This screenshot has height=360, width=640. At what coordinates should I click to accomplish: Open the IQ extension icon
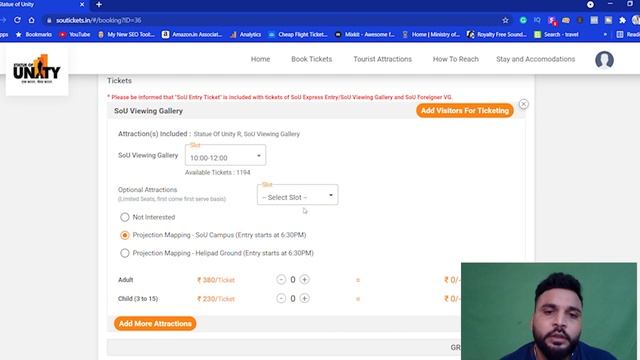click(x=537, y=20)
